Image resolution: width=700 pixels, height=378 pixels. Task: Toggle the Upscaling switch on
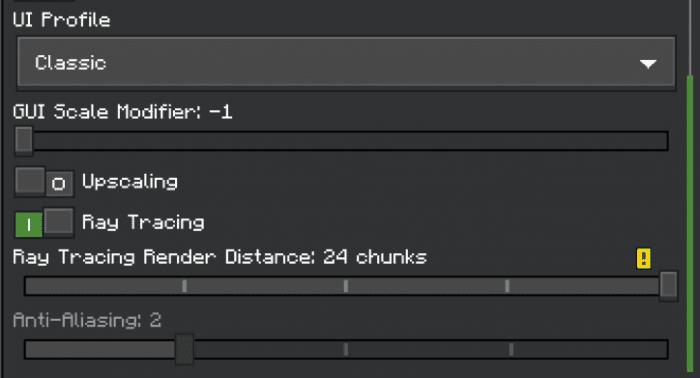44,182
